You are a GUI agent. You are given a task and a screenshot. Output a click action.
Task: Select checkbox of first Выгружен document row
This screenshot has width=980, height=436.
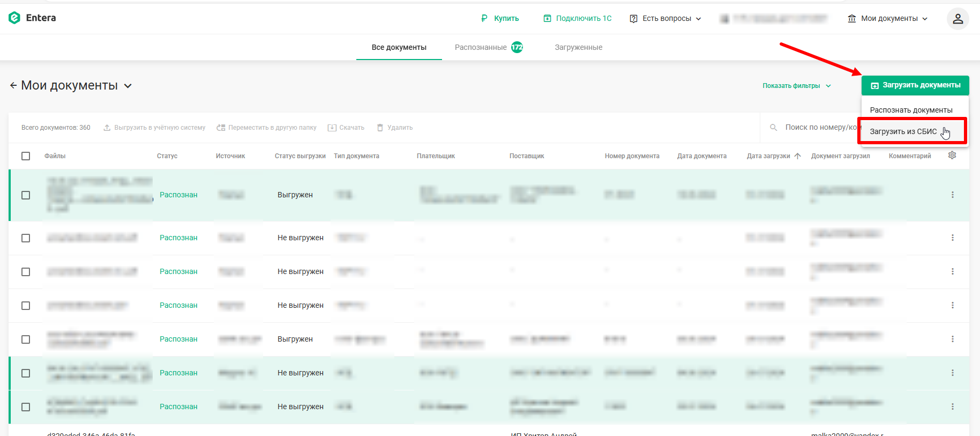click(26, 195)
